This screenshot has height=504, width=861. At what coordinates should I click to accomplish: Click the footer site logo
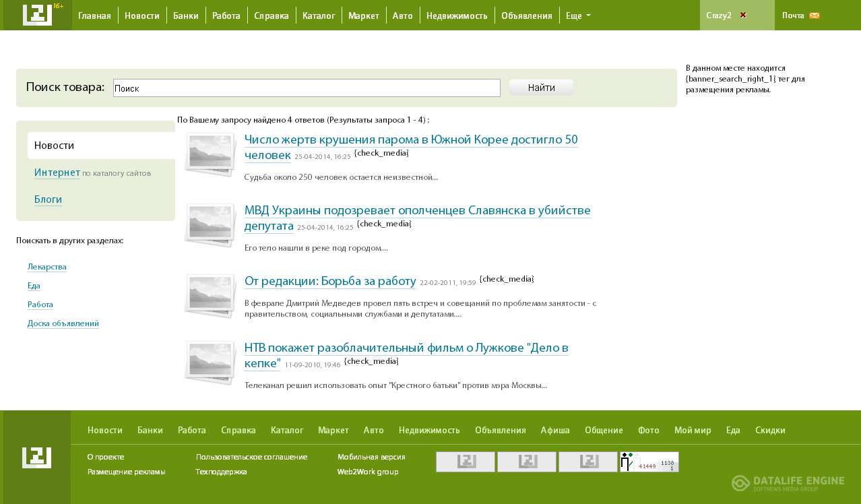(x=36, y=458)
